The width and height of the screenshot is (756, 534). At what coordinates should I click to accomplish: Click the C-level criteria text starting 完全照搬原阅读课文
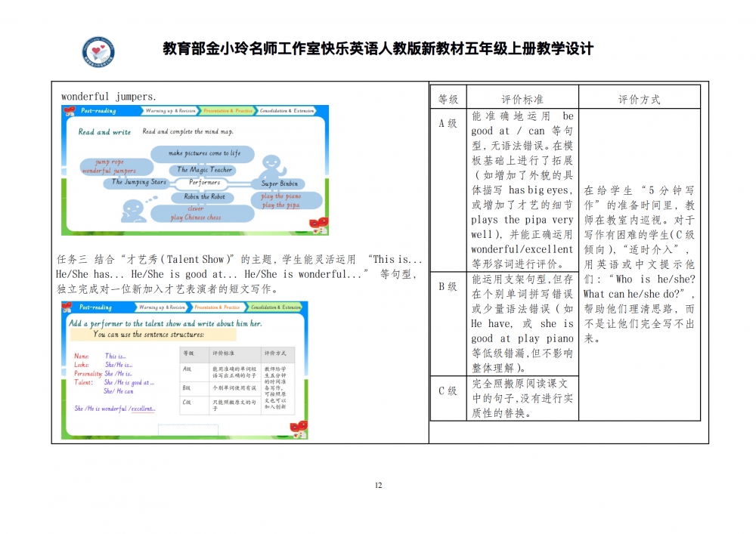click(x=522, y=398)
